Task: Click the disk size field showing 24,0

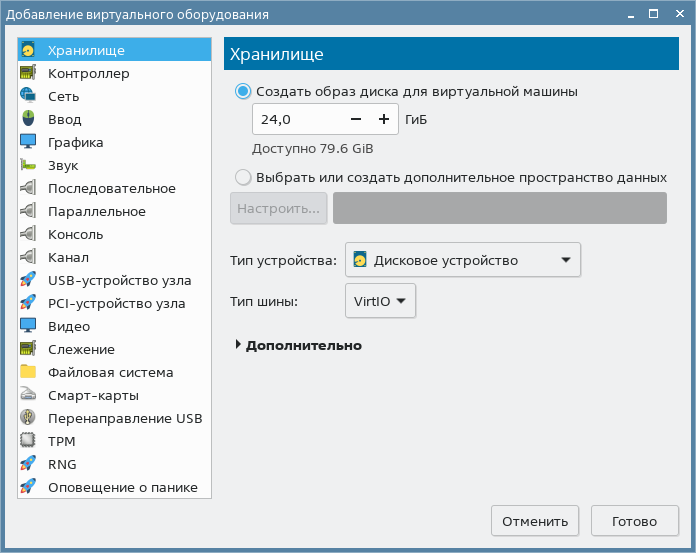Action: click(x=295, y=119)
